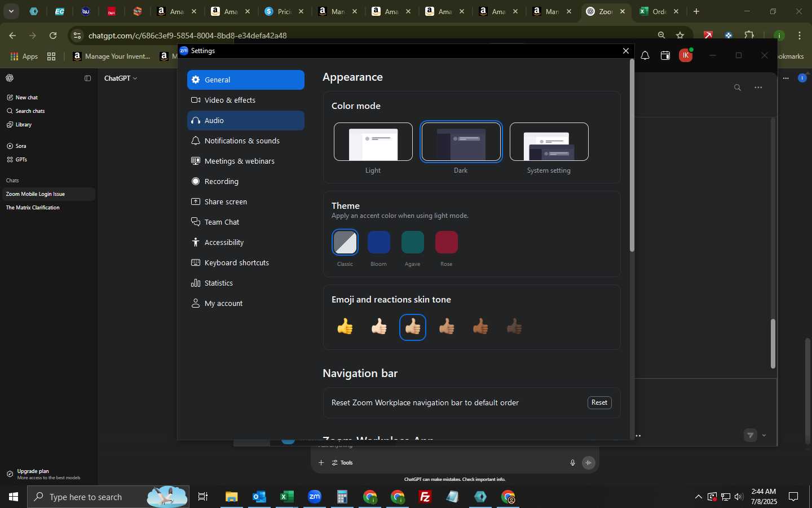The image size is (812, 508).
Task: Open My account settings
Action: coord(246,303)
